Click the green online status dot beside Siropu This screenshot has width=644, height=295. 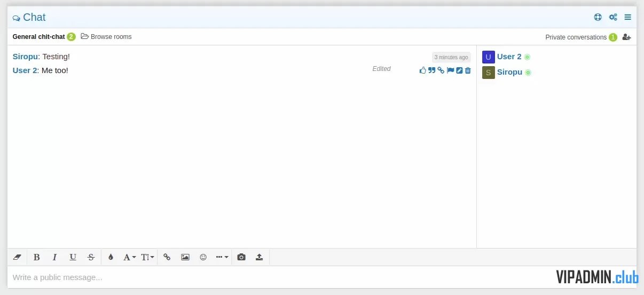pos(528,73)
